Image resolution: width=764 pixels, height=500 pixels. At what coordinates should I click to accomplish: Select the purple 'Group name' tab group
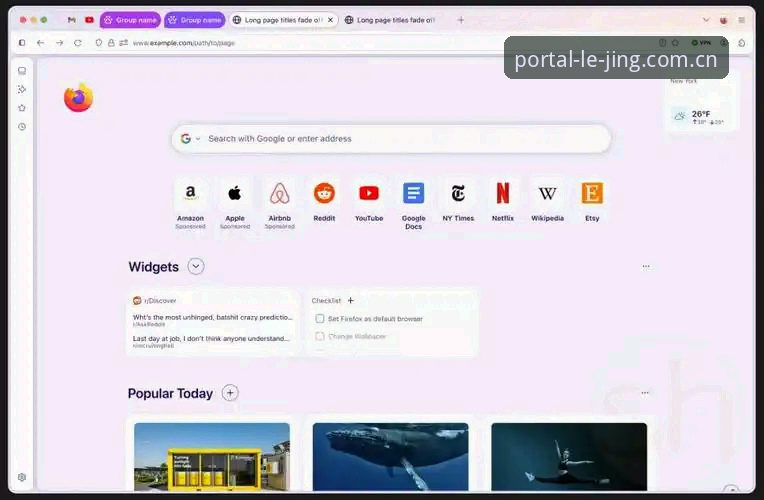194,20
